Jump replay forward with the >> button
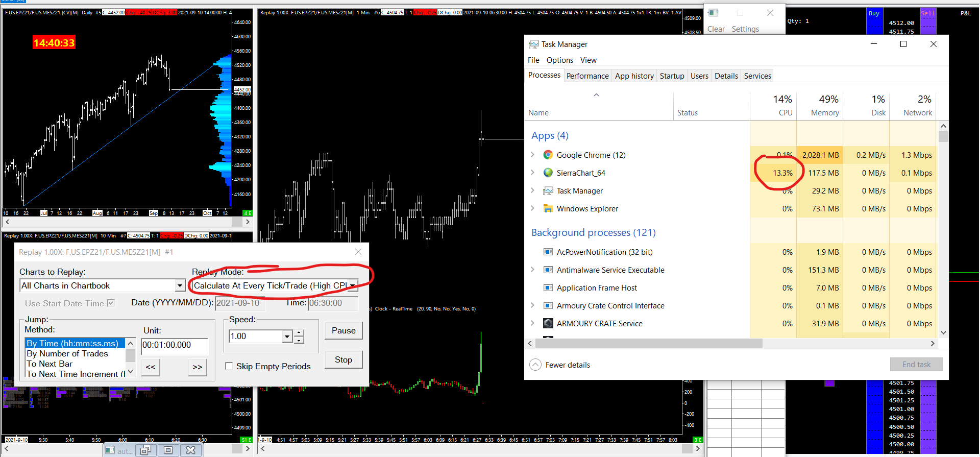This screenshot has width=980, height=457. pos(198,367)
